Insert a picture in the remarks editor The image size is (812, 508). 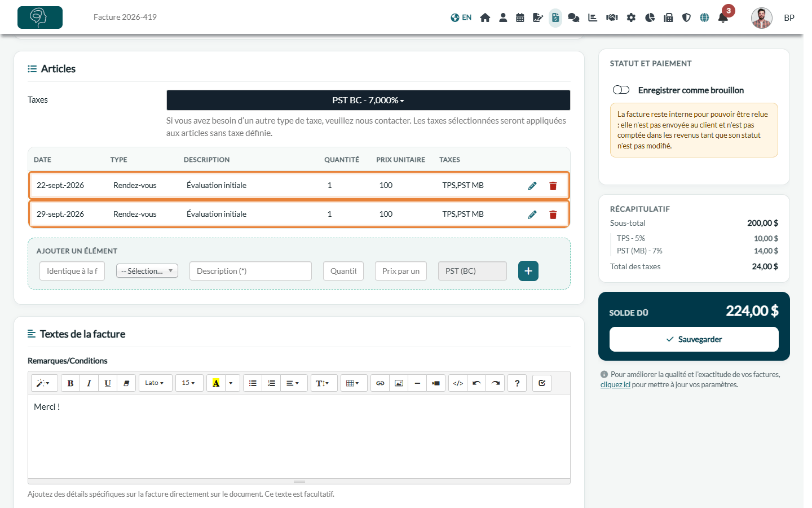coord(399,383)
